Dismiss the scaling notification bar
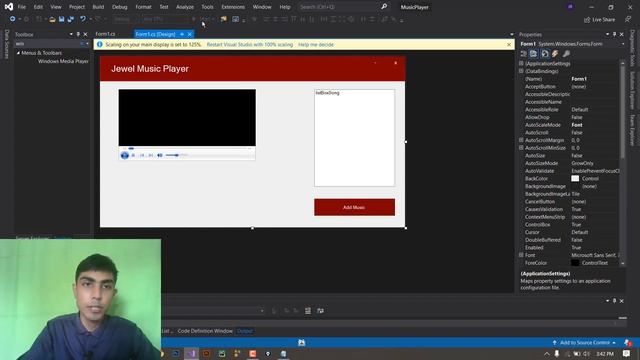Screen dimensions: 640x360 509,44
